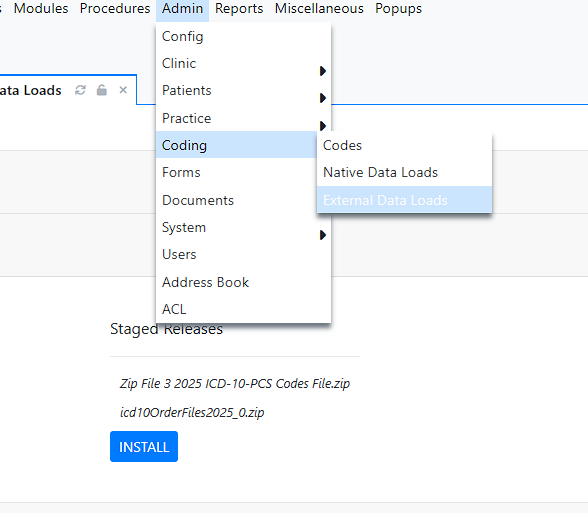
Task: Close the Data Loads tab
Action: (x=123, y=90)
